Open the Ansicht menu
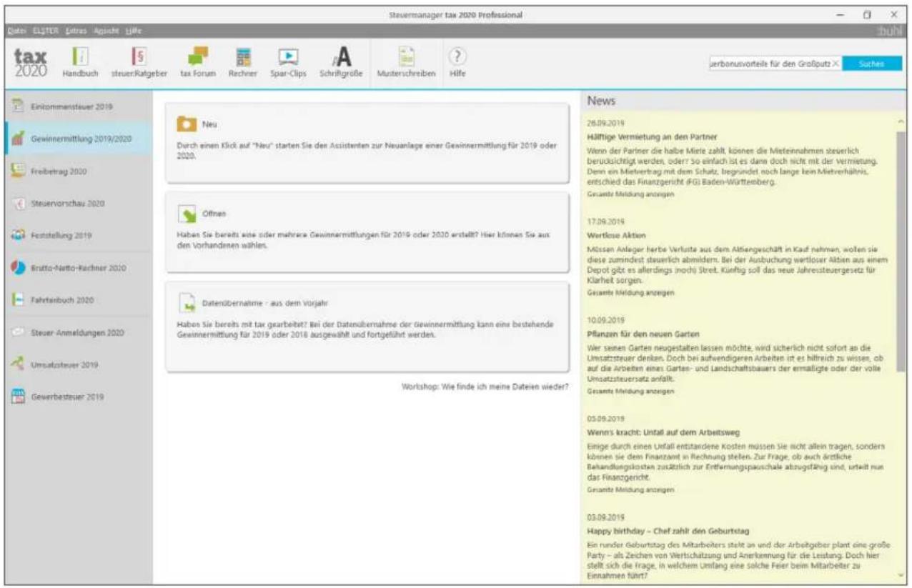912x588 pixels. [x=106, y=31]
